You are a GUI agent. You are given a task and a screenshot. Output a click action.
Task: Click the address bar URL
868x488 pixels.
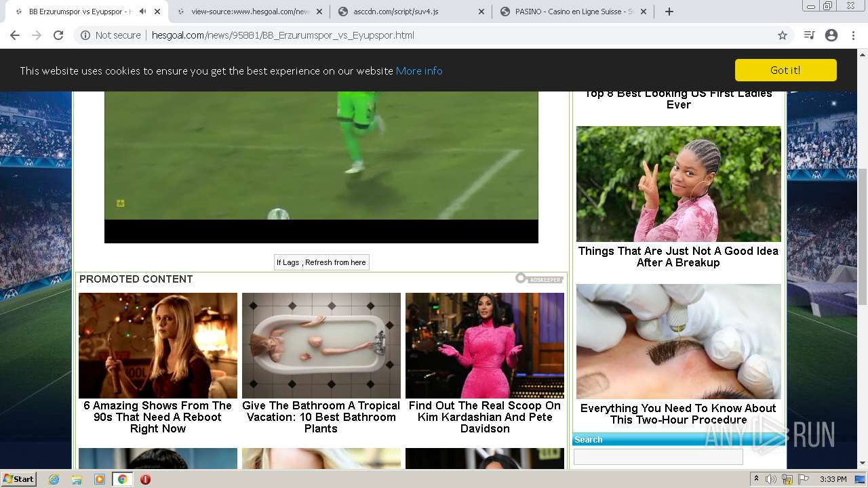tap(283, 35)
